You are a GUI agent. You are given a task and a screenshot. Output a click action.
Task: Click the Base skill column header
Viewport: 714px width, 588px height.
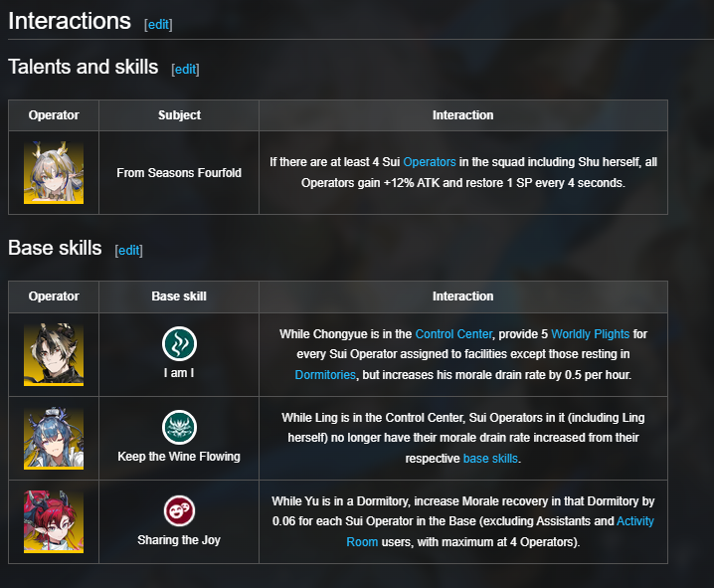[x=179, y=296]
